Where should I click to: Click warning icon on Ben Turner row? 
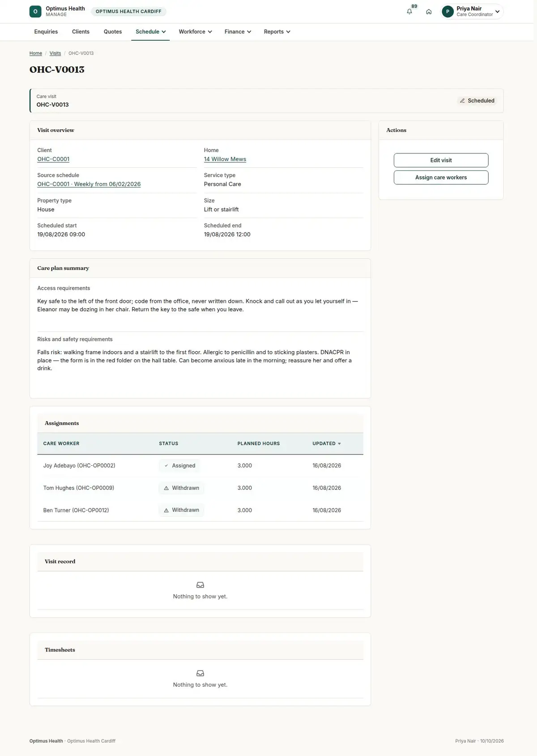[166, 510]
